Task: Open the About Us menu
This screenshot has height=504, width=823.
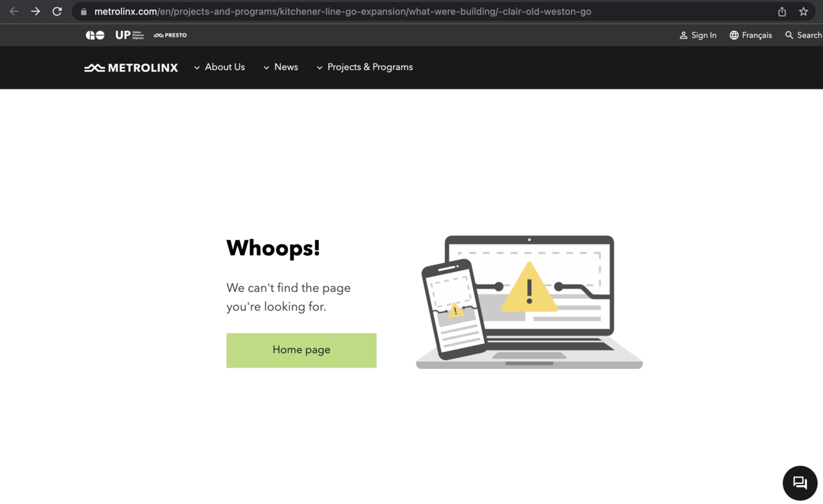Action: pyautogui.click(x=224, y=67)
